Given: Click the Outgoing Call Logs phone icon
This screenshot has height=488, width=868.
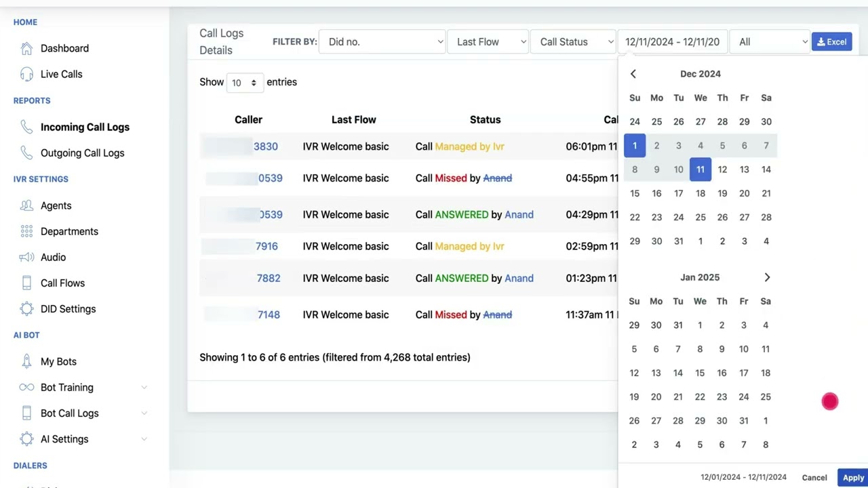Looking at the screenshot, I should tap(26, 152).
